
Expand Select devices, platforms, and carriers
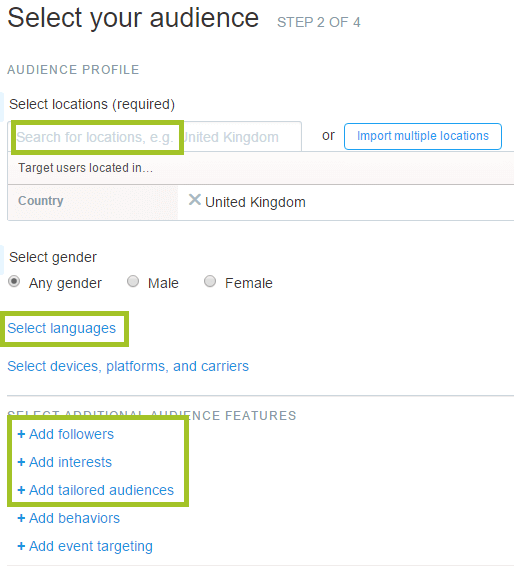tap(128, 366)
